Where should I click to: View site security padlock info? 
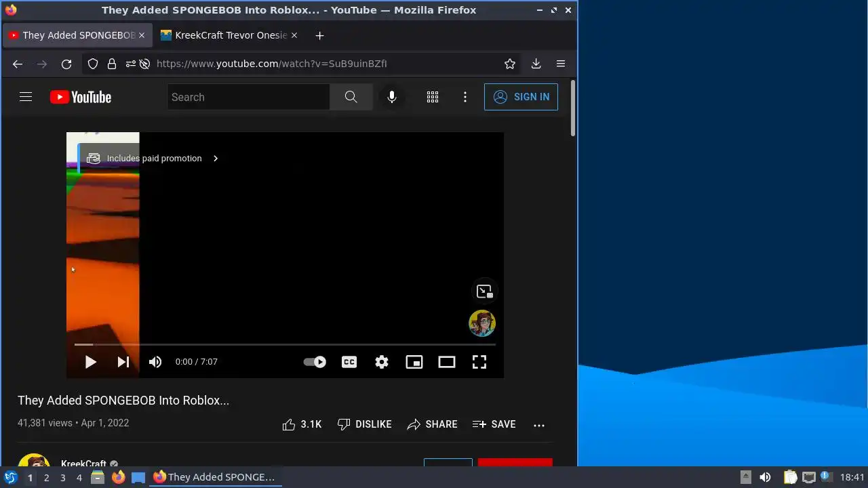112,64
